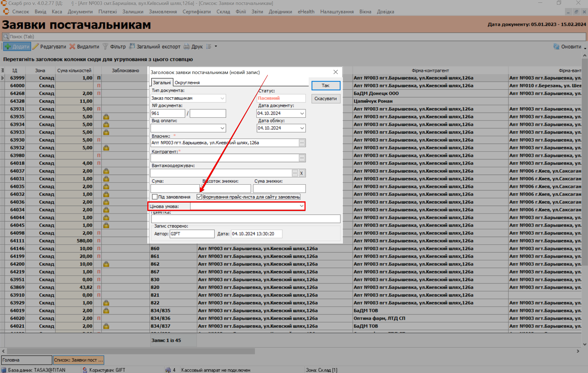The image size is (588, 373).
Task: Click the Оновити refresh icon
Action: pos(556,47)
